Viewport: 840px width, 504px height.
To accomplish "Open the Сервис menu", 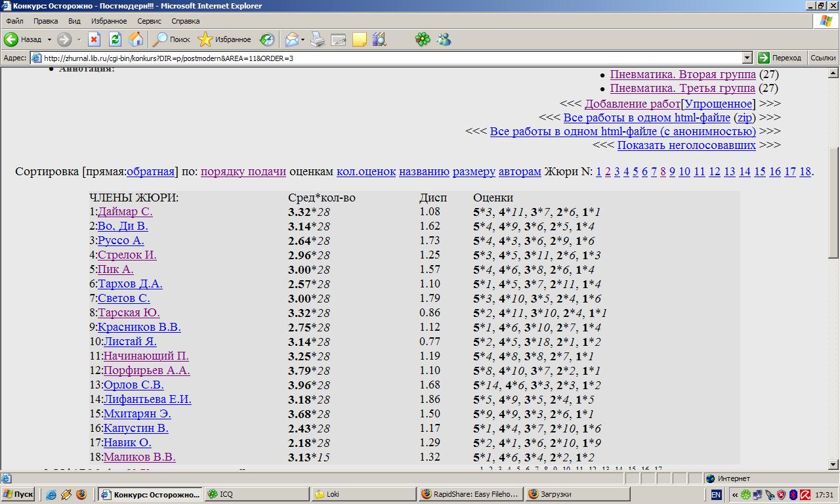I will (149, 21).
